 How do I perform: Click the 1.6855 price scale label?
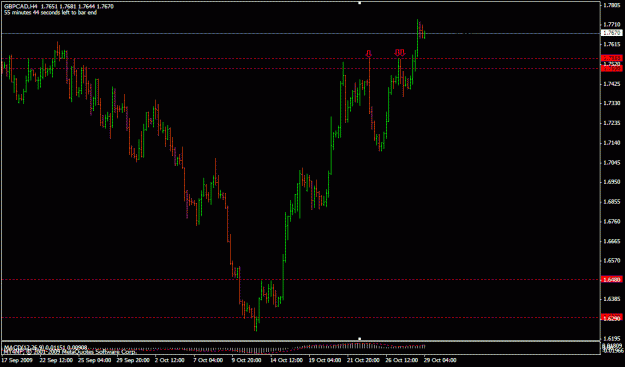(613, 202)
